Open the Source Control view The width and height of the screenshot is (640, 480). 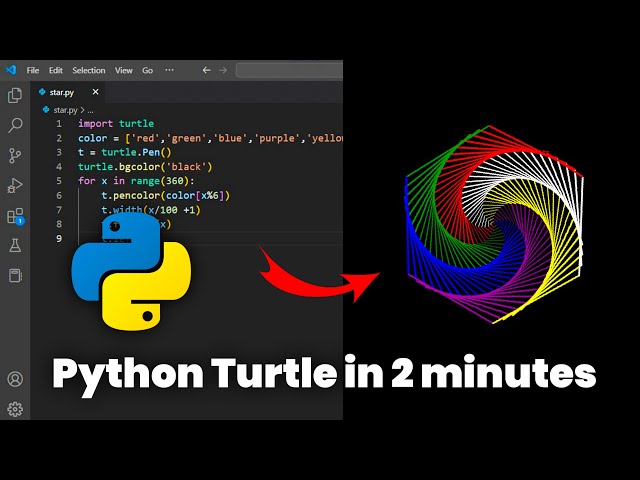[15, 156]
